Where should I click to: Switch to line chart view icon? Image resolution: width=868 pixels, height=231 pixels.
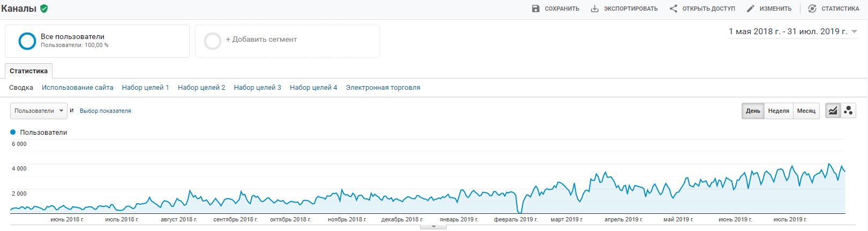pyautogui.click(x=833, y=111)
